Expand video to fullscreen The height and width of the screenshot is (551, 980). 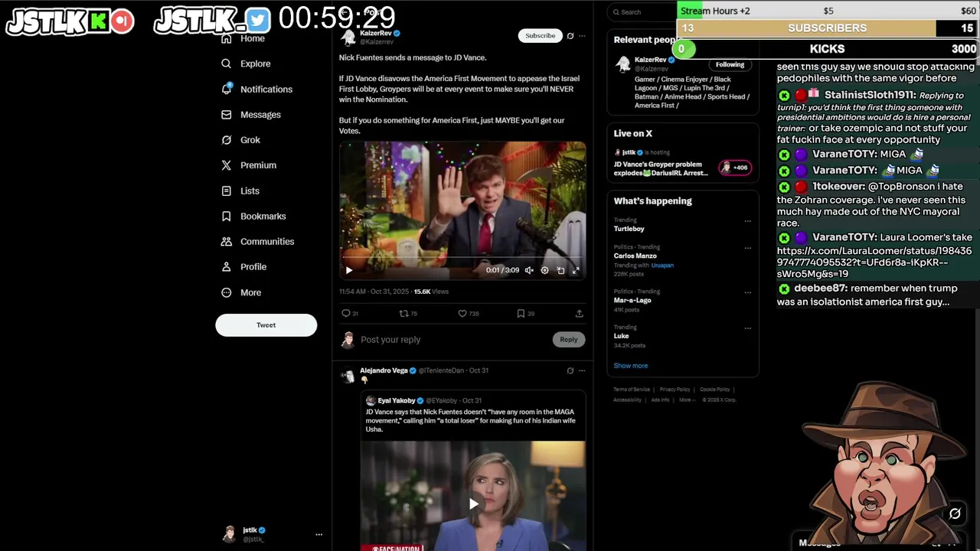coord(576,270)
